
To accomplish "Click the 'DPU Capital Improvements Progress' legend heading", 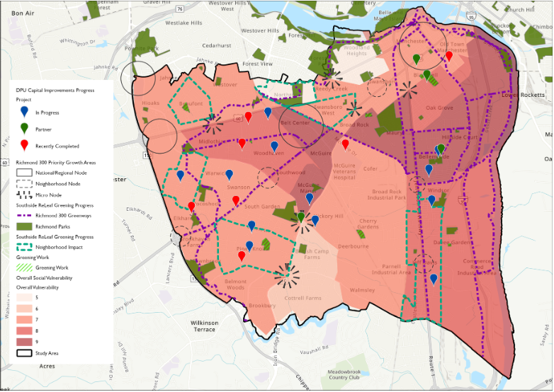I will (55, 91).
